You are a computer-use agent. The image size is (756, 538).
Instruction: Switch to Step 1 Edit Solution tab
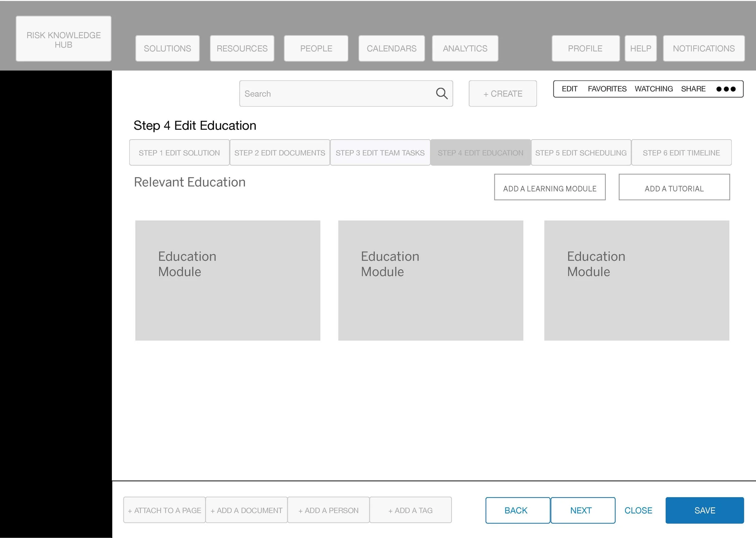(x=179, y=153)
